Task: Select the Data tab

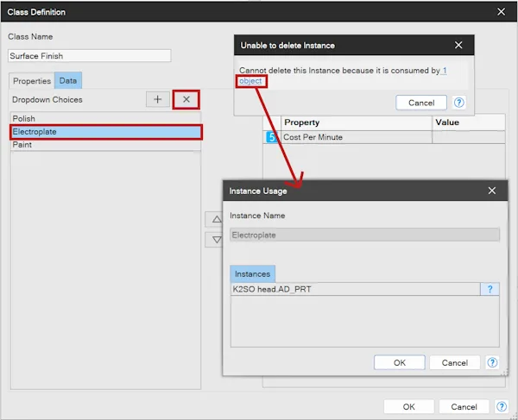Action: 68,80
